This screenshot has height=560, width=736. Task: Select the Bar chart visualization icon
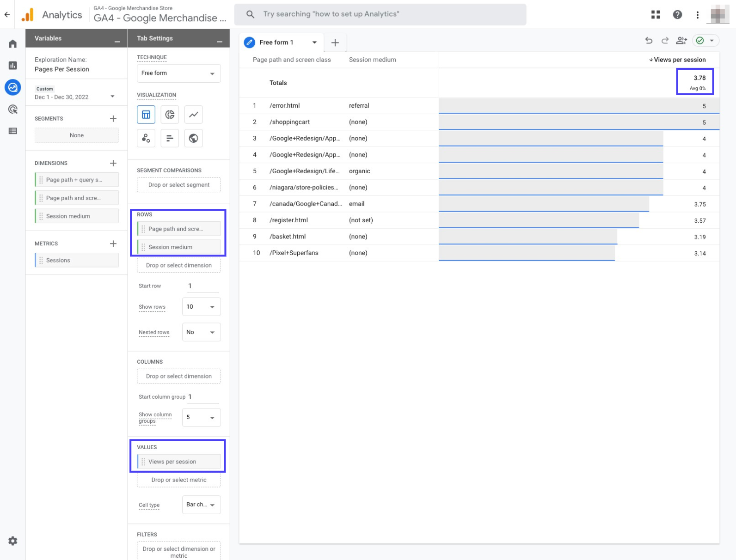tap(170, 138)
